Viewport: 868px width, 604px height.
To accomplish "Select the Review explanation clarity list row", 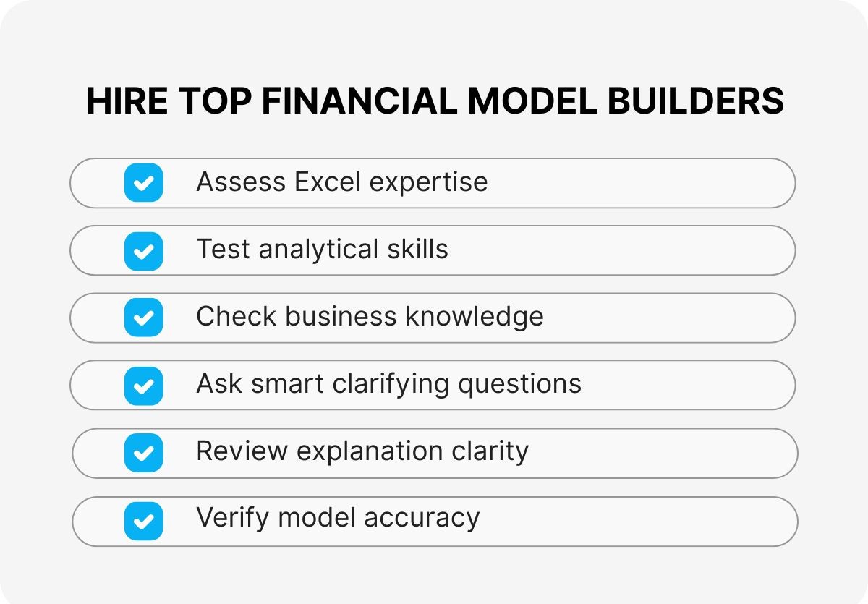I will click(651, 453).
